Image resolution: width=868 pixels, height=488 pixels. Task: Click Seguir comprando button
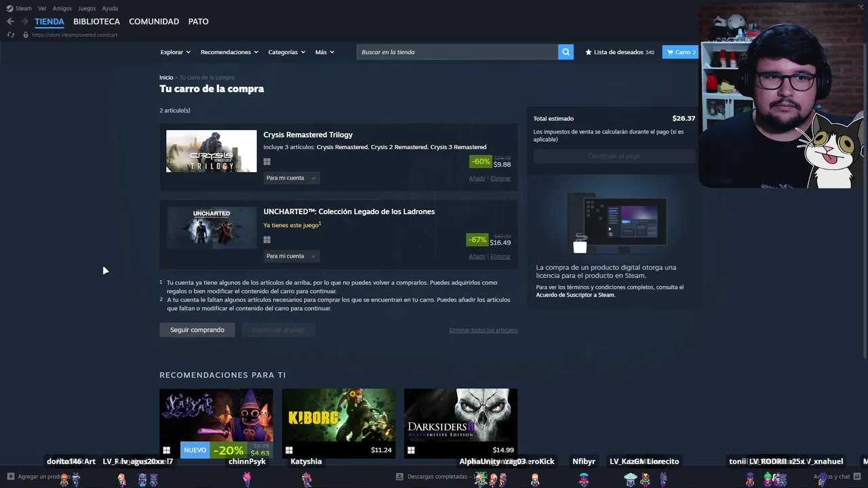click(x=197, y=330)
